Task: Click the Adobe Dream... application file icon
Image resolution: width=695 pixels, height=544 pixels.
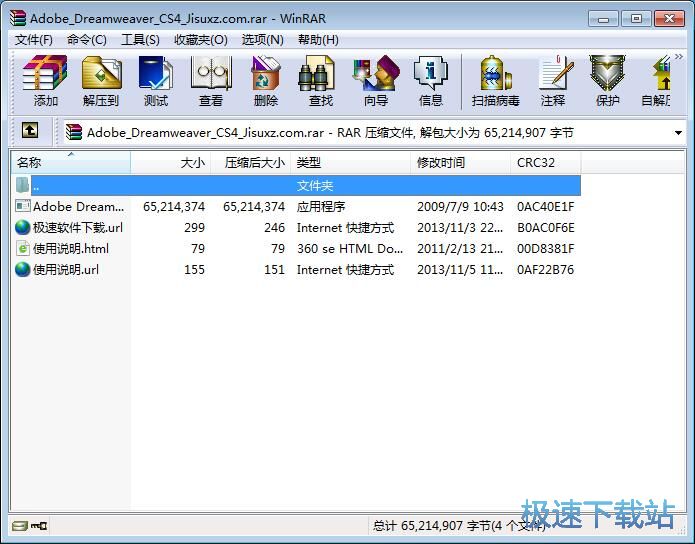Action: pyautogui.click(x=23, y=206)
